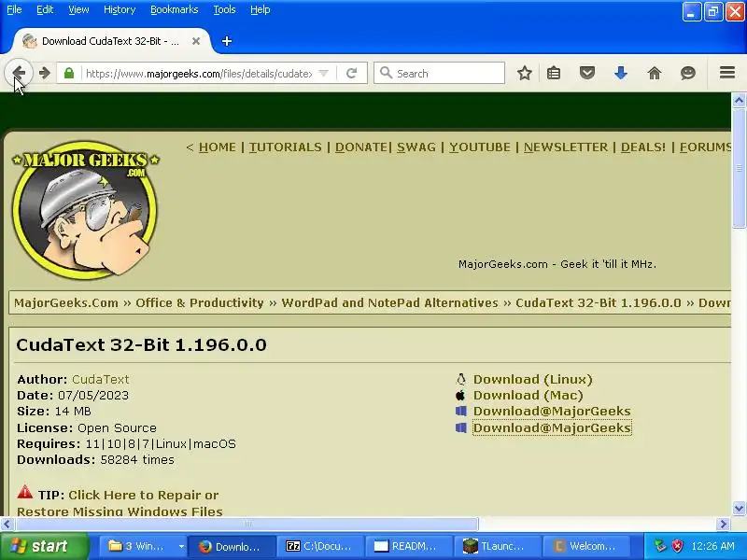Click the Windows start button
Screen dimensions: 747x560
[45, 546]
